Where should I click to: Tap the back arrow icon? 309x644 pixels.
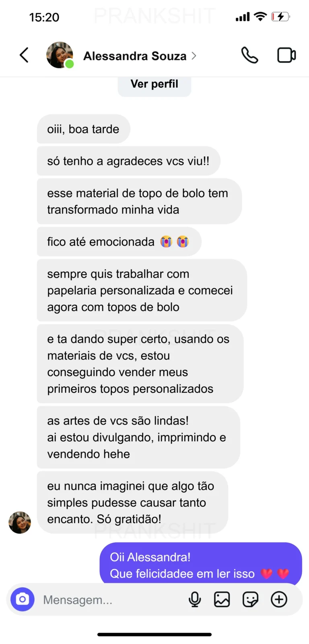pos(24,55)
